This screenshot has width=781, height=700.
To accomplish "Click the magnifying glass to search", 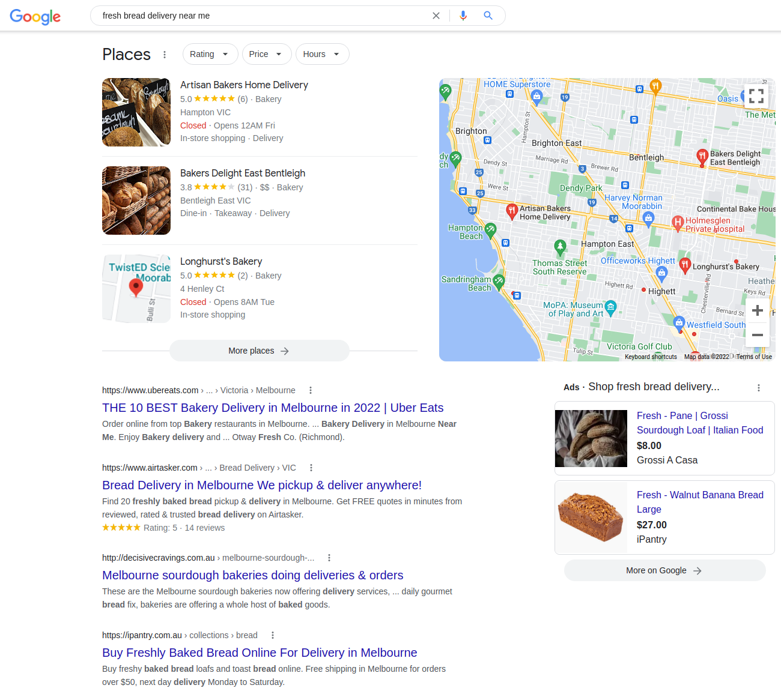I will click(x=488, y=15).
